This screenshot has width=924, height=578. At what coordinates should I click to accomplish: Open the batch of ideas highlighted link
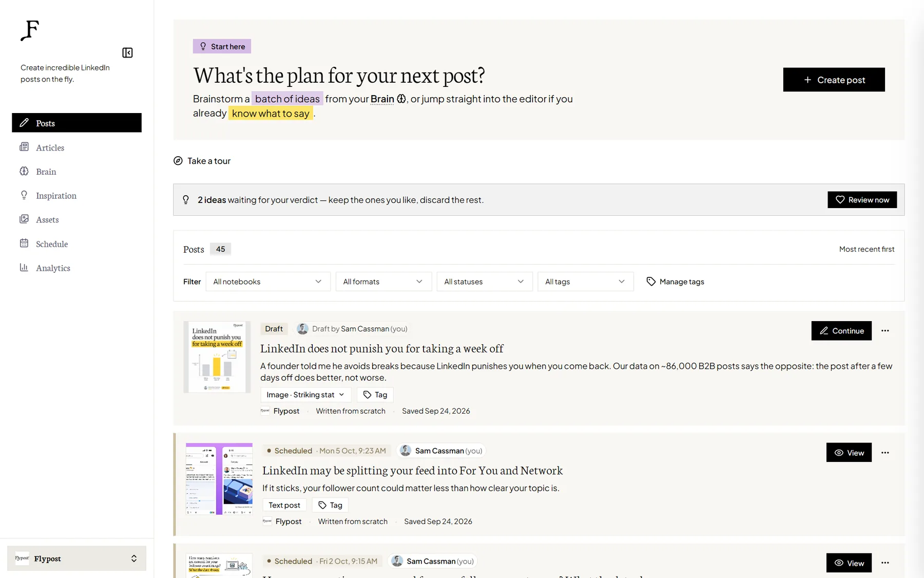[x=287, y=99]
